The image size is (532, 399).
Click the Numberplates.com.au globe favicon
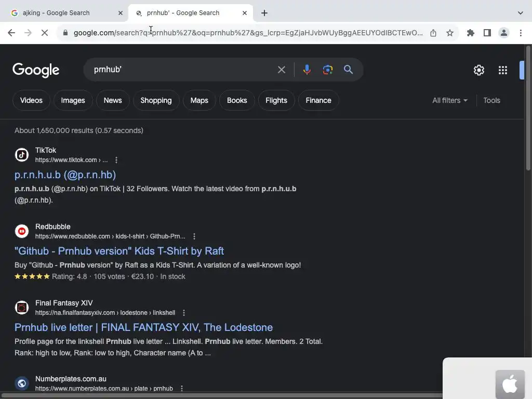(22, 383)
